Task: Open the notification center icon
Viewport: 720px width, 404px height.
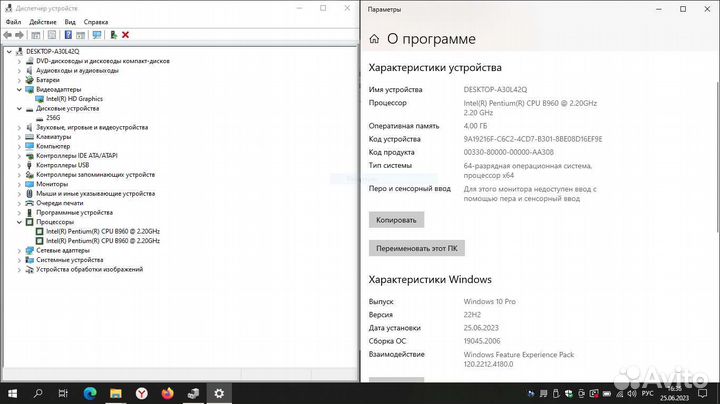Action: tap(703, 393)
